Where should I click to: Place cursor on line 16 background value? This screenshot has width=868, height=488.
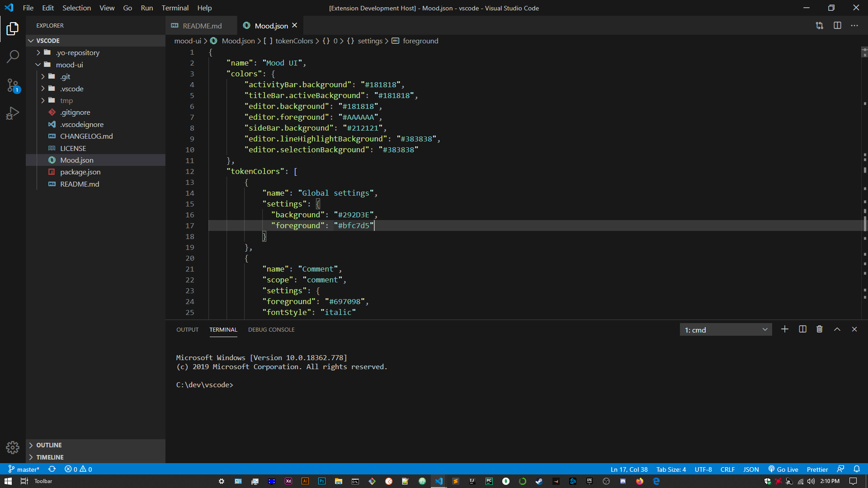coord(354,215)
